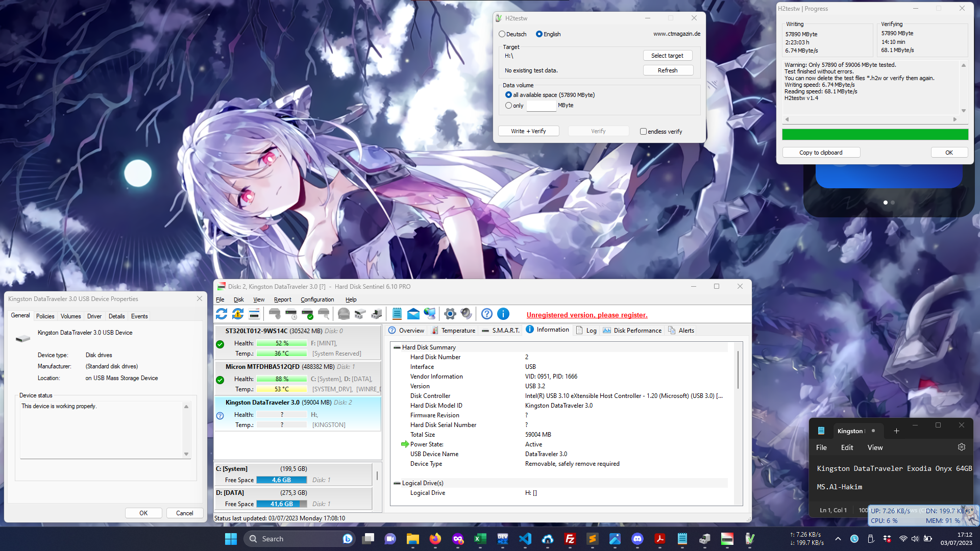Open the gear configuration icon in Hard Disk Sentinel
980x551 pixels.
pyautogui.click(x=450, y=314)
